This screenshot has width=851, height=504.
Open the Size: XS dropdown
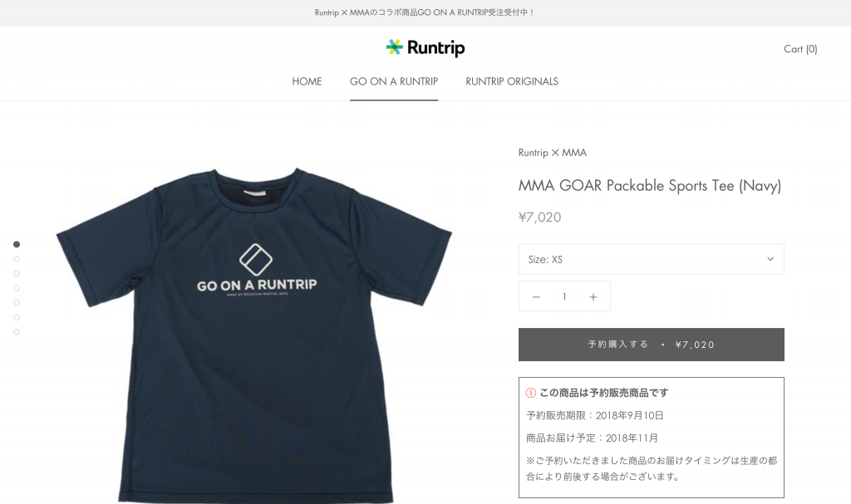click(x=652, y=259)
